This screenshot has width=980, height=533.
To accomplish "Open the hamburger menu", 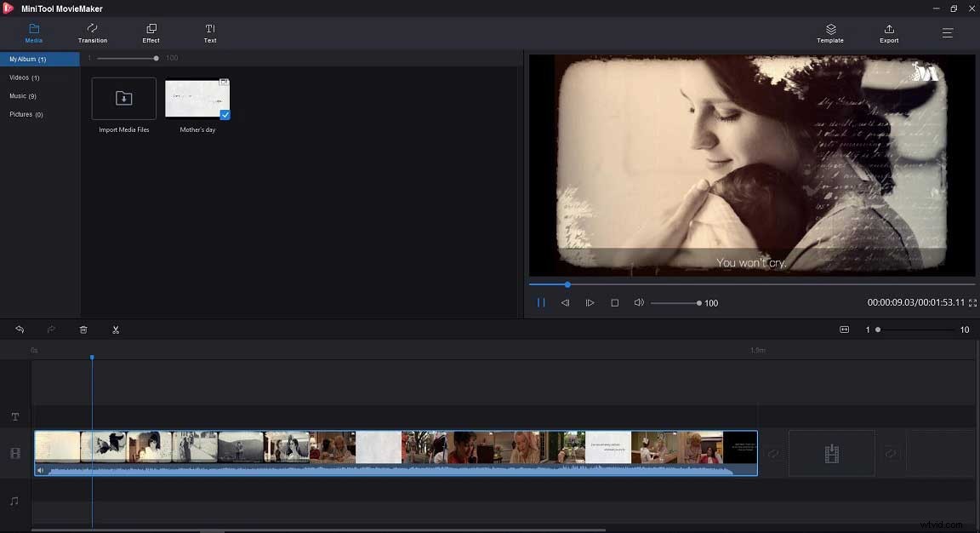I will tap(947, 33).
